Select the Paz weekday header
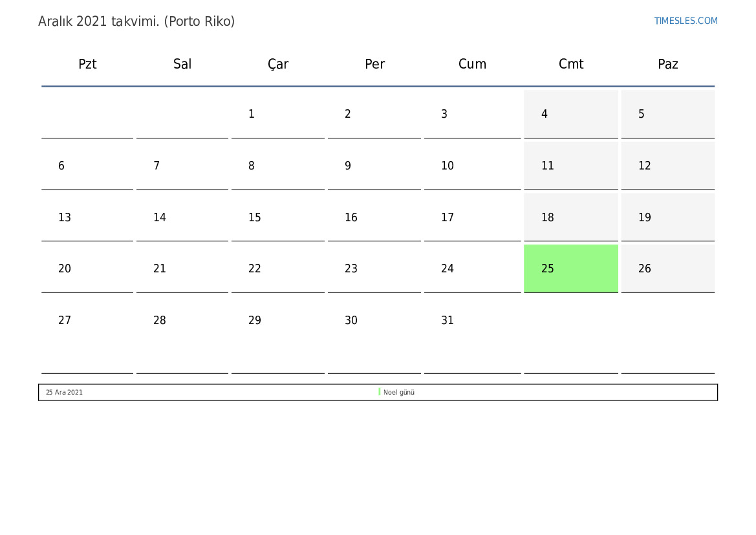Image resolution: width=756 pixels, height=535 pixels. pos(668,64)
